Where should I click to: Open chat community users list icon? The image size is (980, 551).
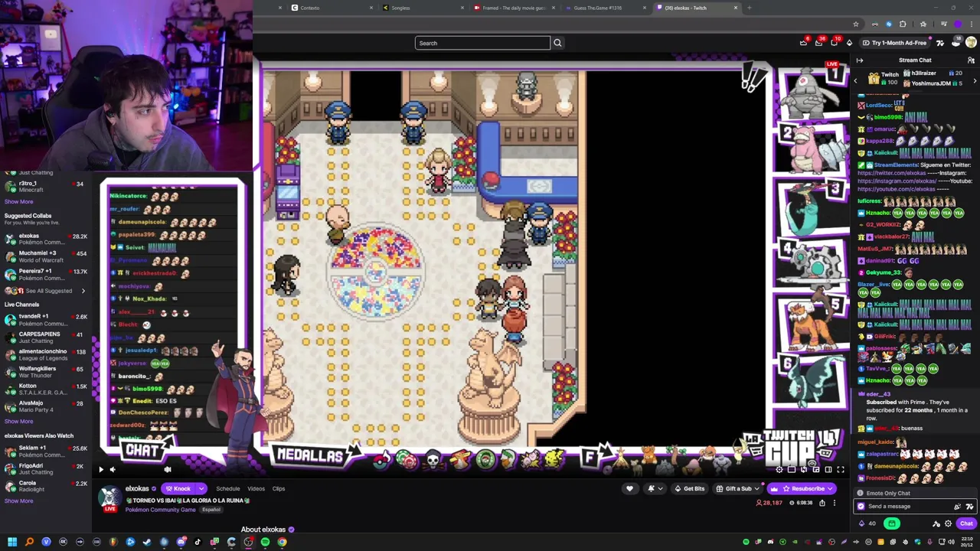click(x=971, y=60)
